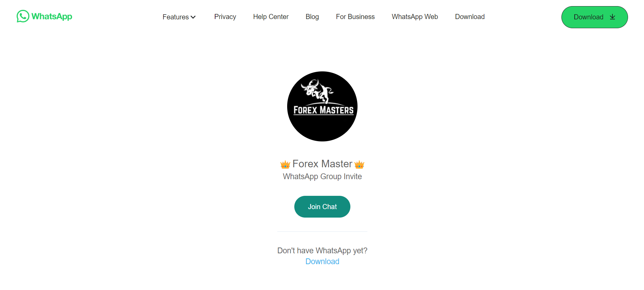Open the Privacy page

point(225,17)
